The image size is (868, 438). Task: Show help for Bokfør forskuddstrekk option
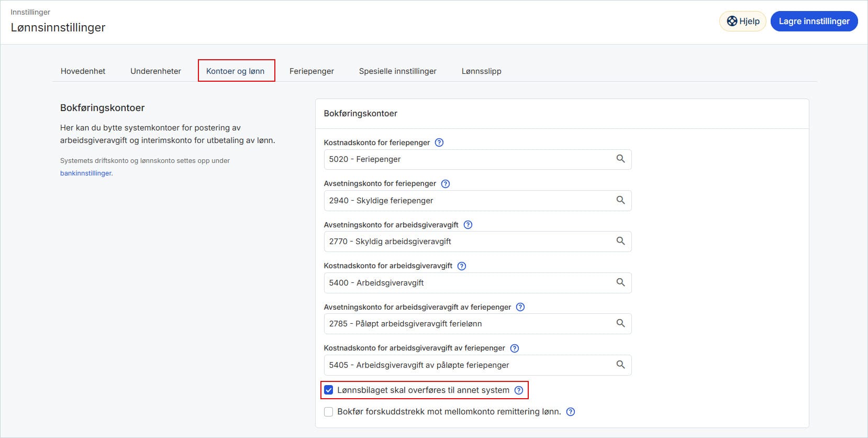pos(571,412)
